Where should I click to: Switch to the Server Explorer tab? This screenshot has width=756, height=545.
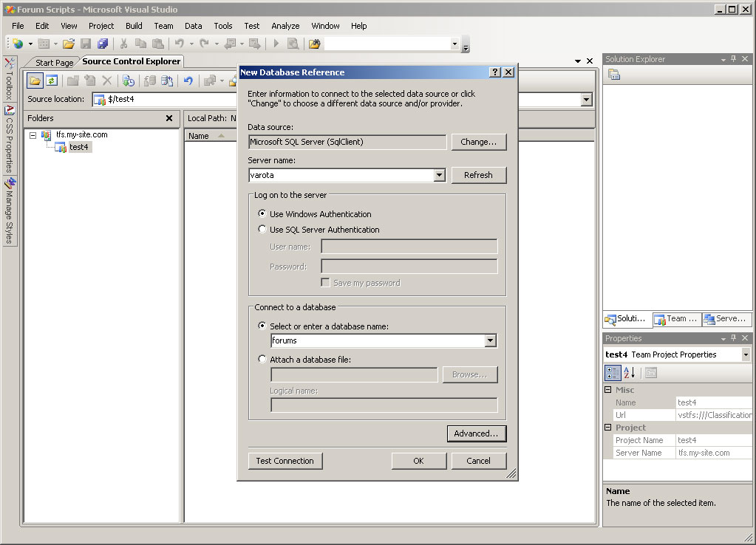[x=726, y=318]
